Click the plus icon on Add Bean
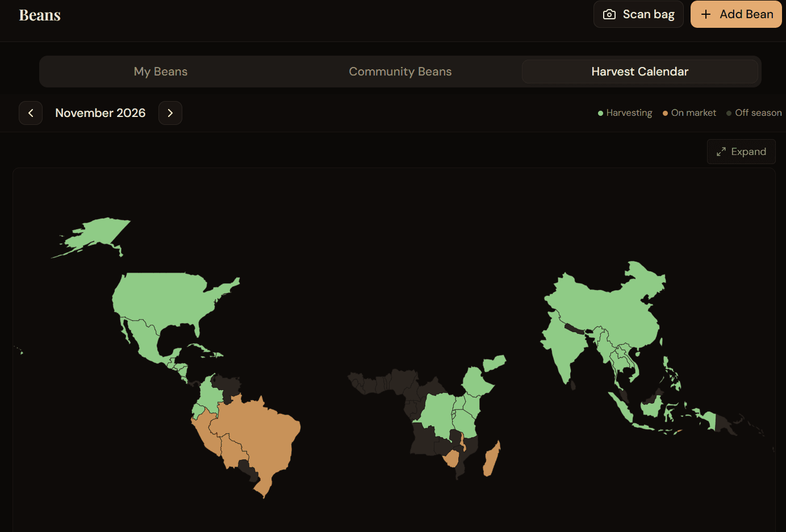This screenshot has width=786, height=532. pyautogui.click(x=706, y=14)
